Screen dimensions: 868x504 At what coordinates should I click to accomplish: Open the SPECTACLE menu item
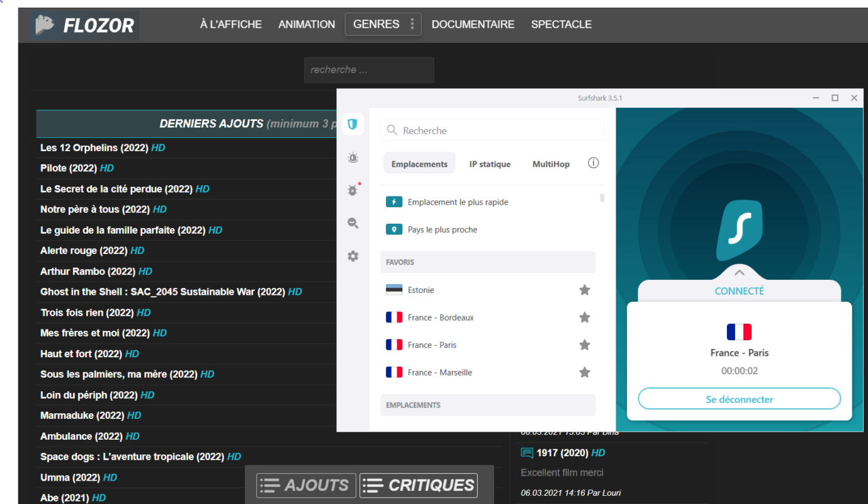pyautogui.click(x=561, y=25)
